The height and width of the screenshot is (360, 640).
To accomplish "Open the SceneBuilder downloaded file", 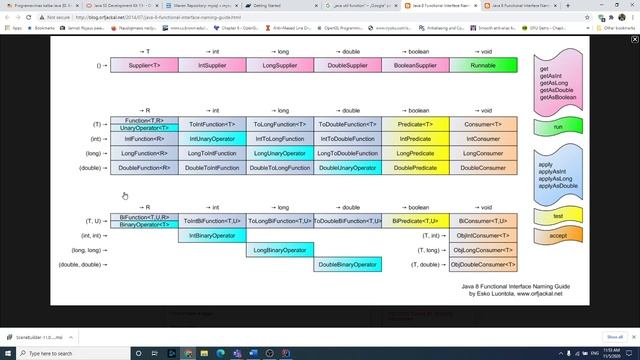I will 35,337.
